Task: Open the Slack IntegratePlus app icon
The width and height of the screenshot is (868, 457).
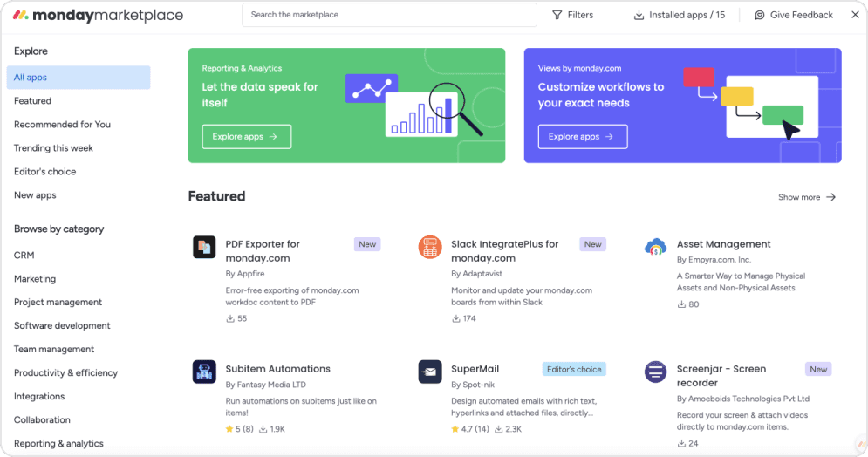Action: 430,247
